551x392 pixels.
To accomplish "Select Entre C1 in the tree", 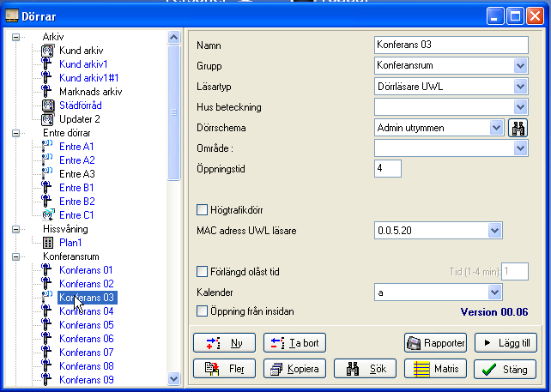I will pos(76,215).
